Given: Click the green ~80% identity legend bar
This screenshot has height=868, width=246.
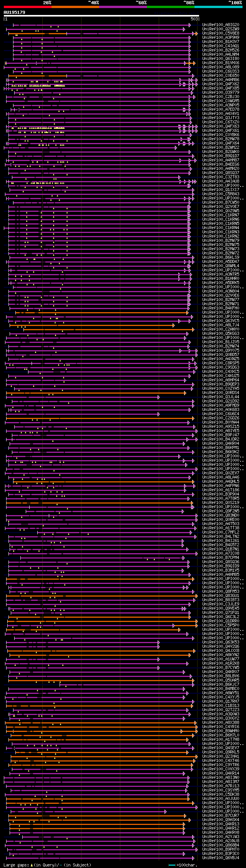Looking at the screenshot, I should 171,7.
